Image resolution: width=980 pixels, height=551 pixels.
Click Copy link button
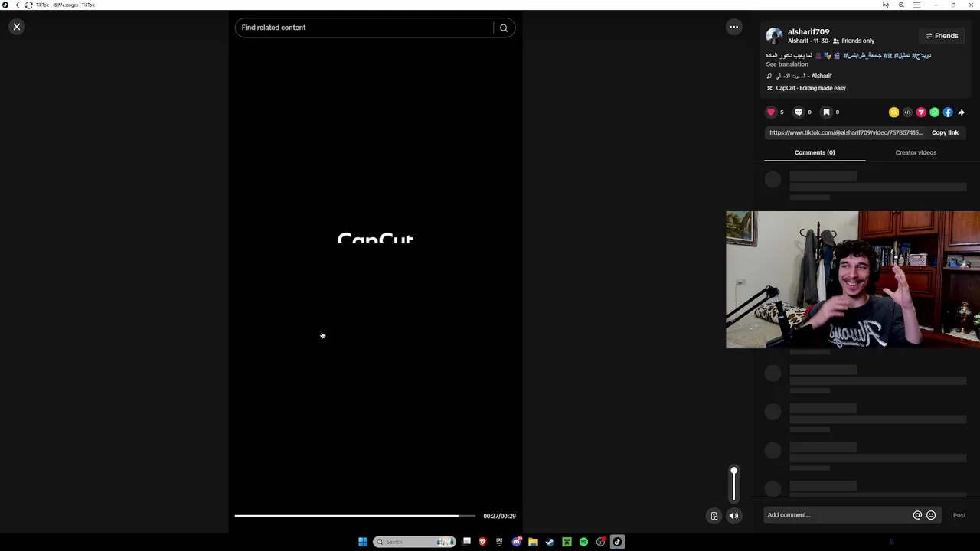[945, 132]
